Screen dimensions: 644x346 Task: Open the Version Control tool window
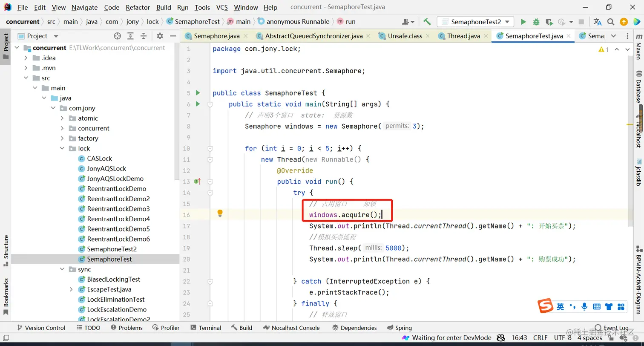tap(40, 328)
